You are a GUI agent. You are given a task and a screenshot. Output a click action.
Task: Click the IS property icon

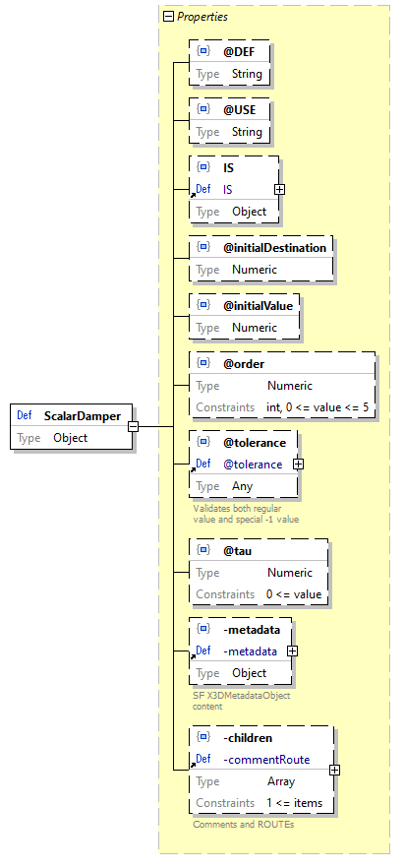pyautogui.click(x=203, y=167)
